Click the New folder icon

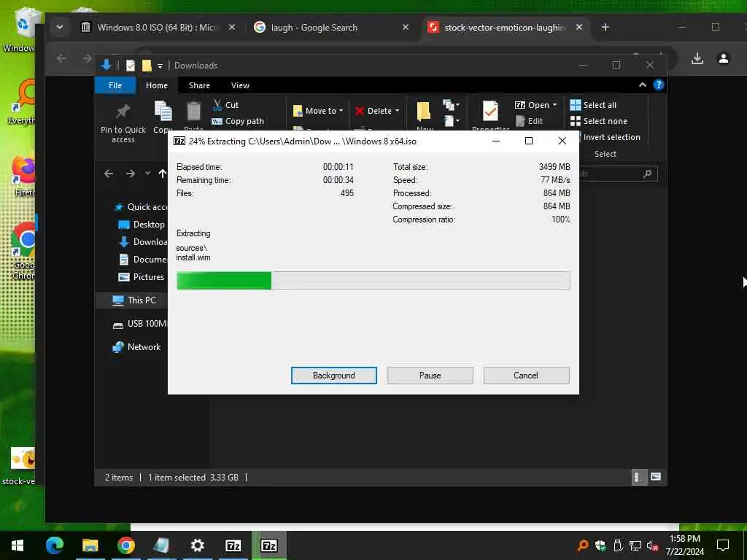[424, 112]
